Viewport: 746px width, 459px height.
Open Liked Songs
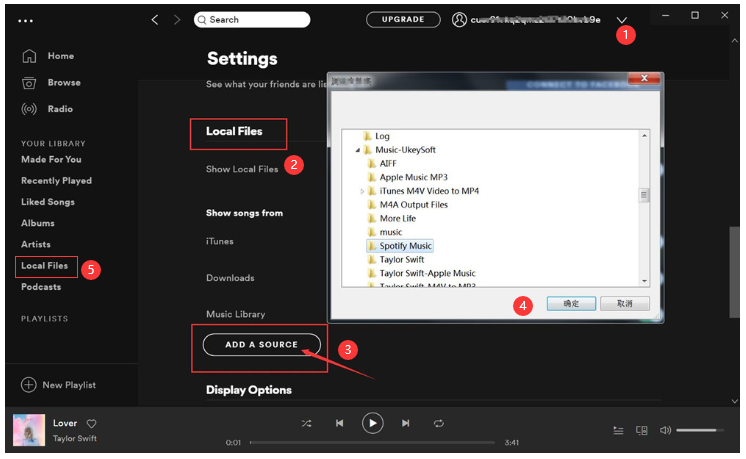click(48, 202)
